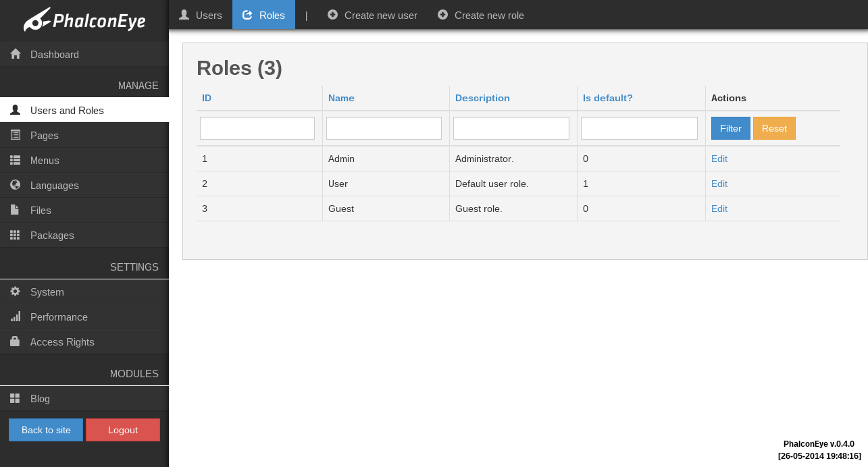Sort by Is default? column

tap(608, 98)
